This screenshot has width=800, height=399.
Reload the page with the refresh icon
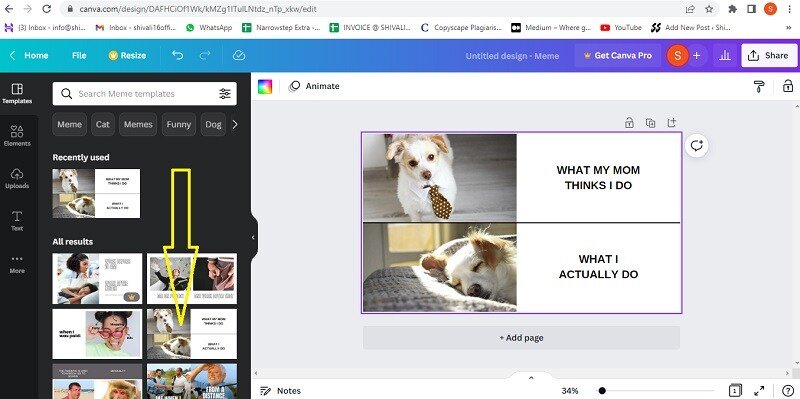[x=46, y=9]
